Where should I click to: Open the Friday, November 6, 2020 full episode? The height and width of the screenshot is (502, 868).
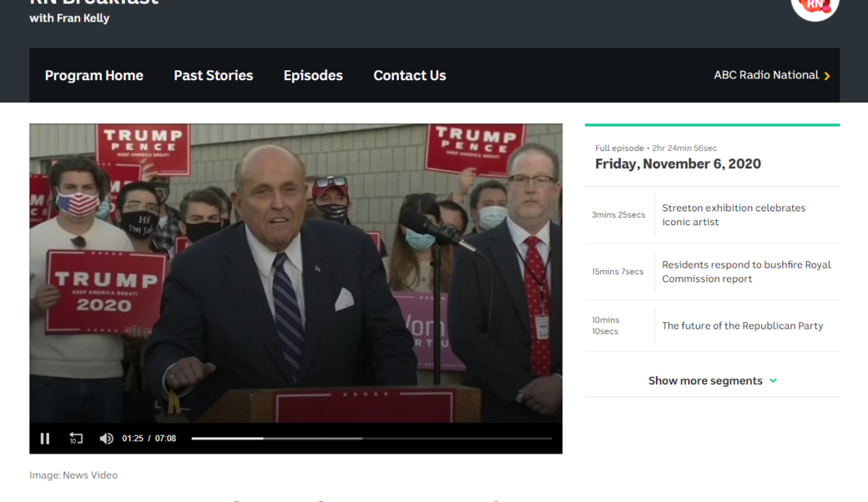tap(678, 164)
